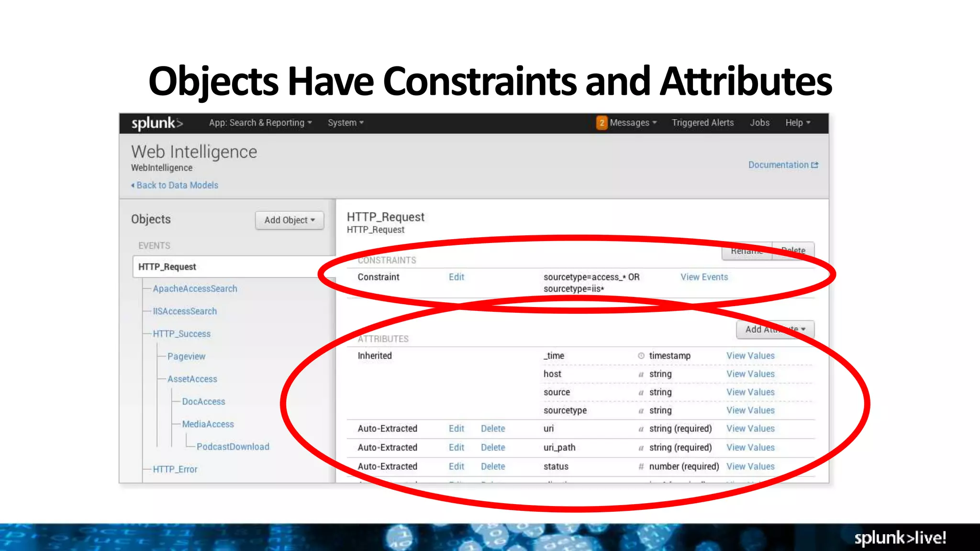The height and width of the screenshot is (551, 980).
Task: Go back to Data Models
Action: click(175, 185)
